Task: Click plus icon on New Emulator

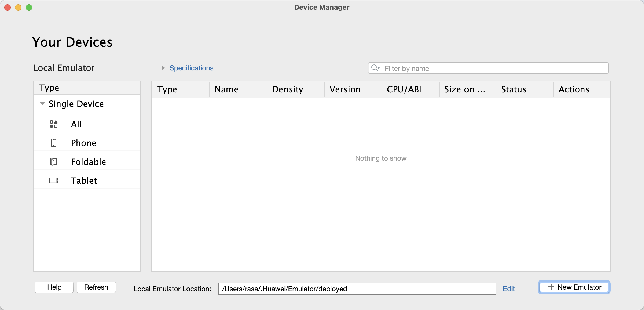Action: 551,287
